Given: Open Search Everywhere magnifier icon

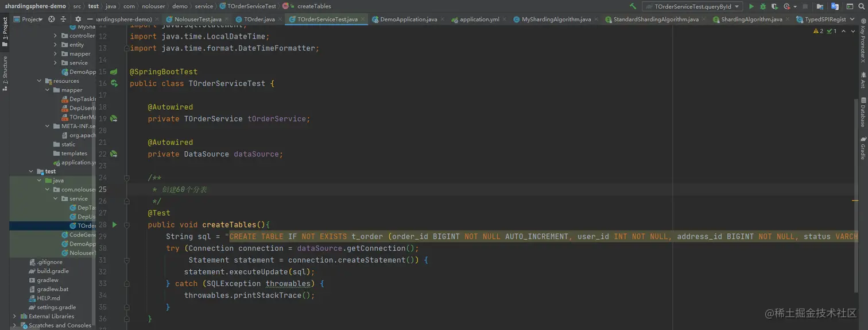Looking at the screenshot, I should point(861,6).
